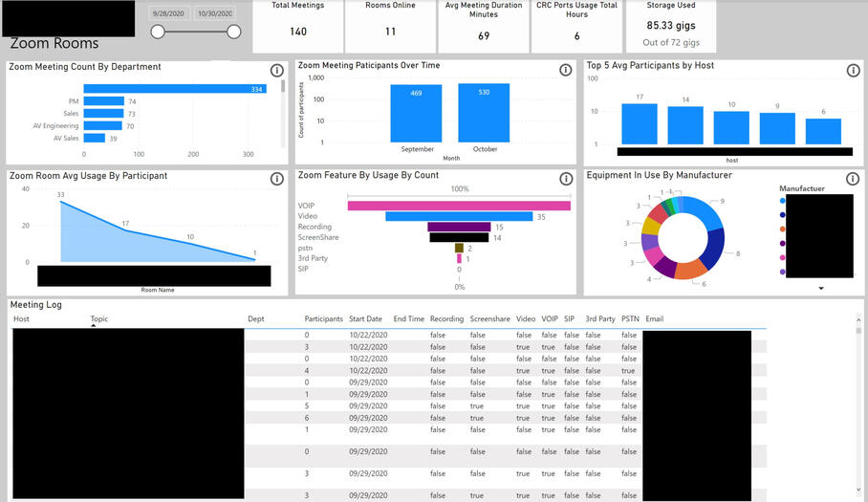Select the left date range slider handle

coord(158,32)
